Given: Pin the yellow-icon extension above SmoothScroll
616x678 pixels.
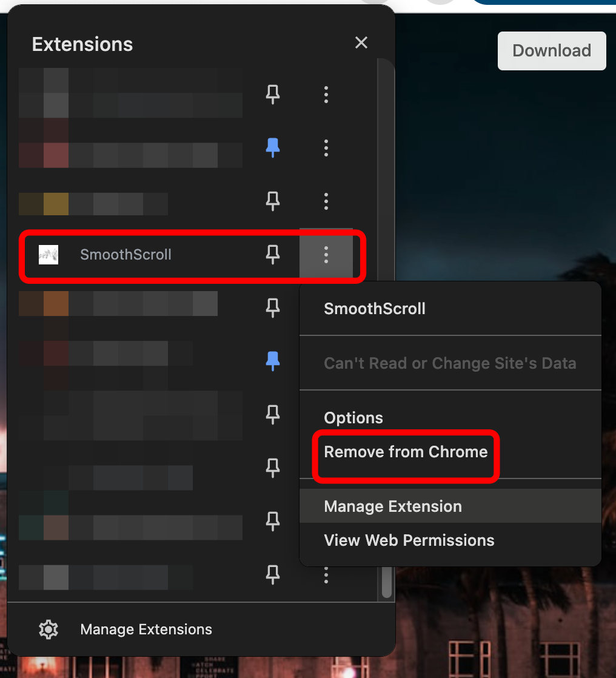Looking at the screenshot, I should [273, 201].
